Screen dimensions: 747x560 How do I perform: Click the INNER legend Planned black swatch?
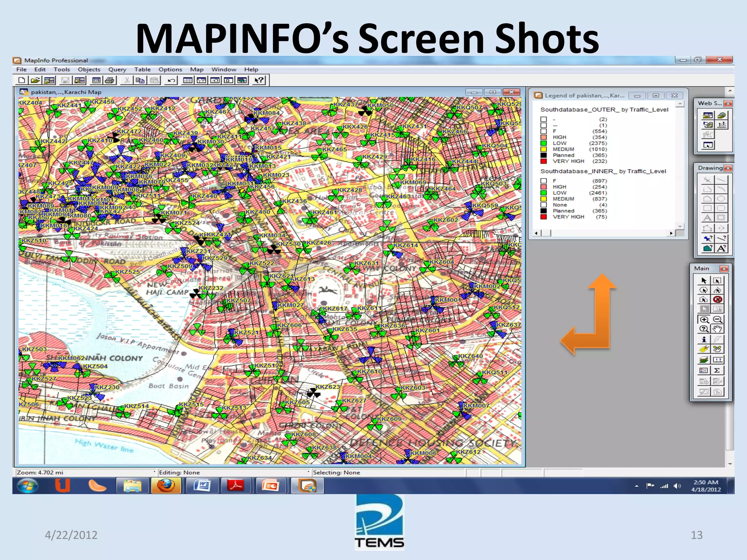coord(543,211)
